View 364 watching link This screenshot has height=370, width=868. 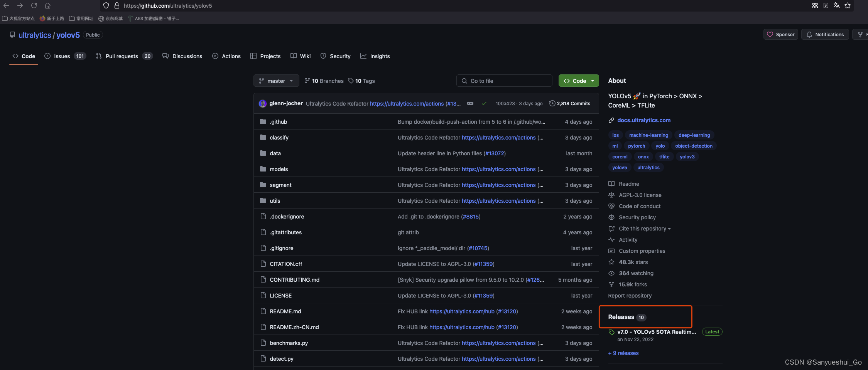tap(636, 273)
